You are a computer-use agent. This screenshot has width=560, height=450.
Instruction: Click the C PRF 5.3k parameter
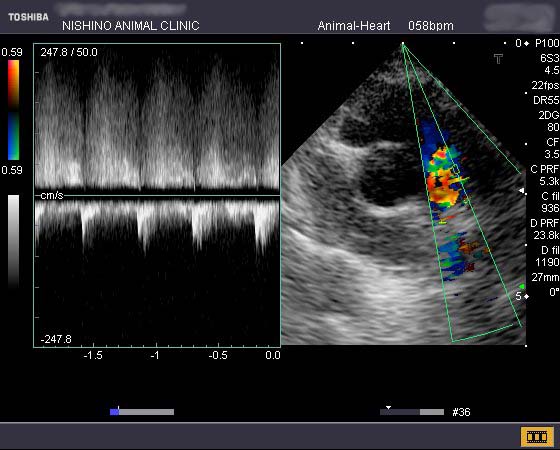pyautogui.click(x=545, y=175)
